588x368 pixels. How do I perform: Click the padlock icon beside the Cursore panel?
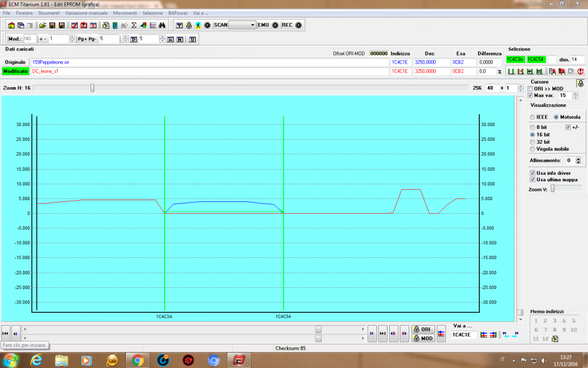point(579,83)
